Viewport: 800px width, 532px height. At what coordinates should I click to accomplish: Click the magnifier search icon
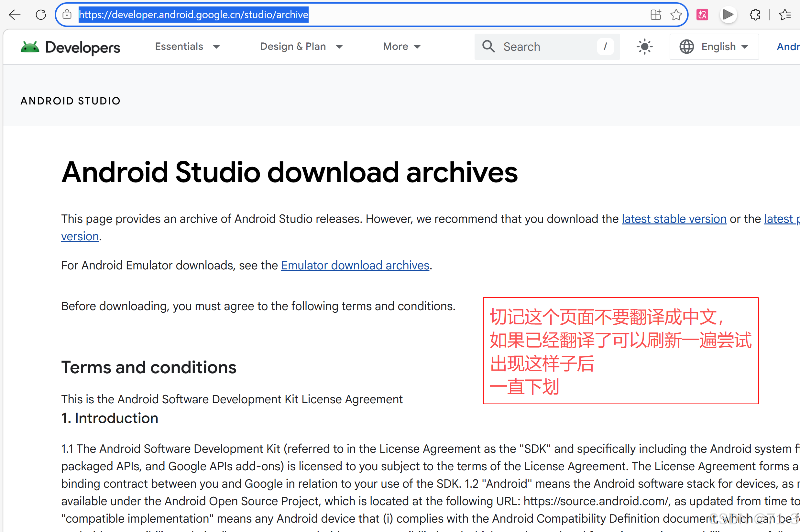click(488, 47)
